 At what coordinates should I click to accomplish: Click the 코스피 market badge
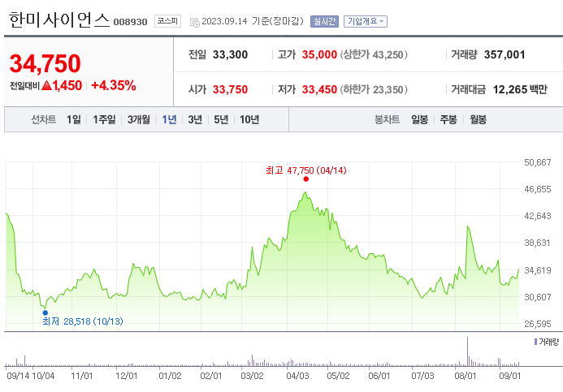tap(167, 21)
